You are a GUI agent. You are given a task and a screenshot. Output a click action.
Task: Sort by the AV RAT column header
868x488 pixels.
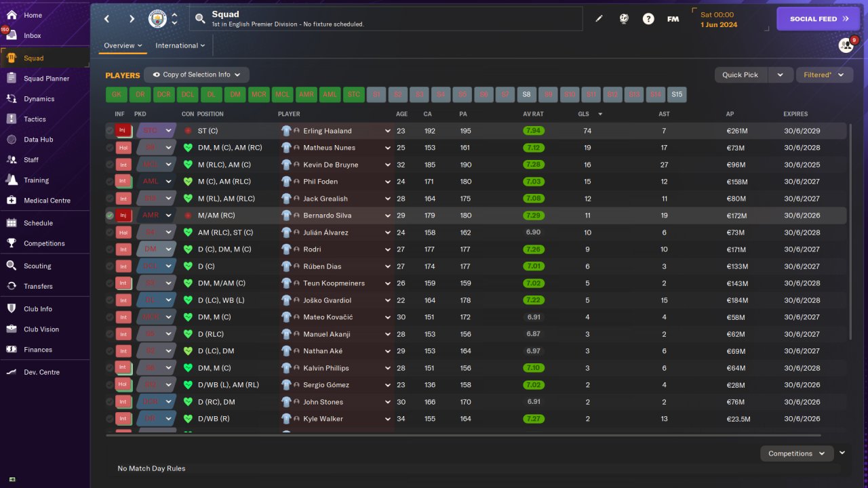pos(533,114)
